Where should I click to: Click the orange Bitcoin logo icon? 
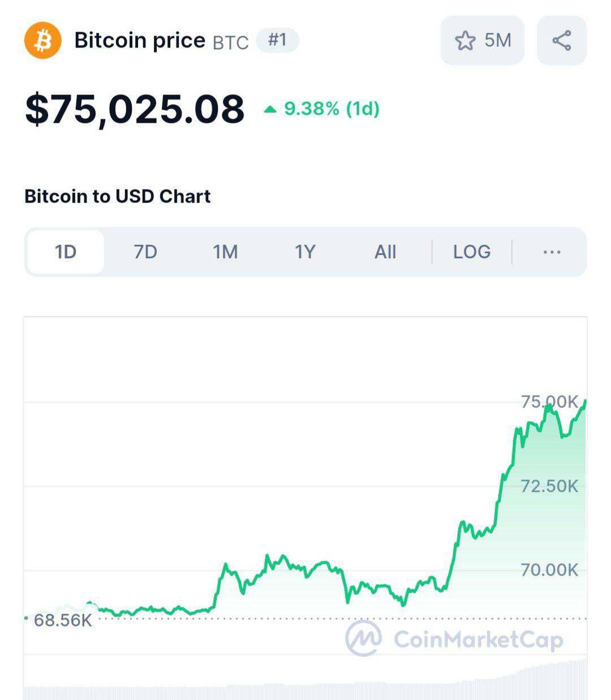coord(42,40)
